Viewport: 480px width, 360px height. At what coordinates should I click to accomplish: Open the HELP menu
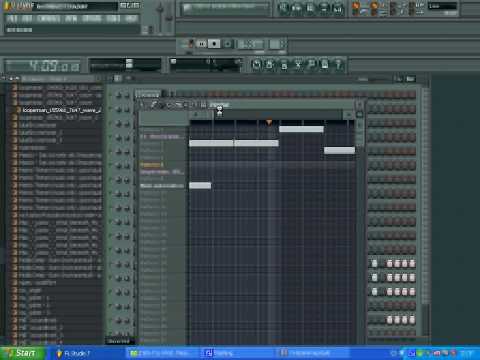[x=131, y=19]
